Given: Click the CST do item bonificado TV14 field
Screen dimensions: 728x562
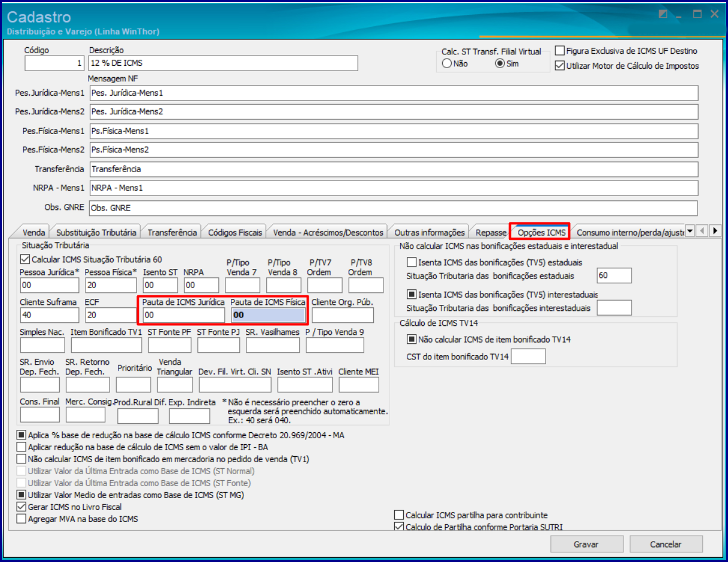Looking at the screenshot, I should click(528, 356).
